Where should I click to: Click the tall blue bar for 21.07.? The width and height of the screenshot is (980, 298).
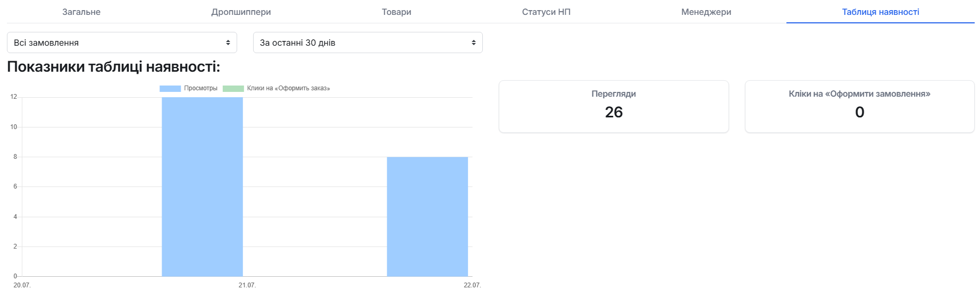coord(203,186)
